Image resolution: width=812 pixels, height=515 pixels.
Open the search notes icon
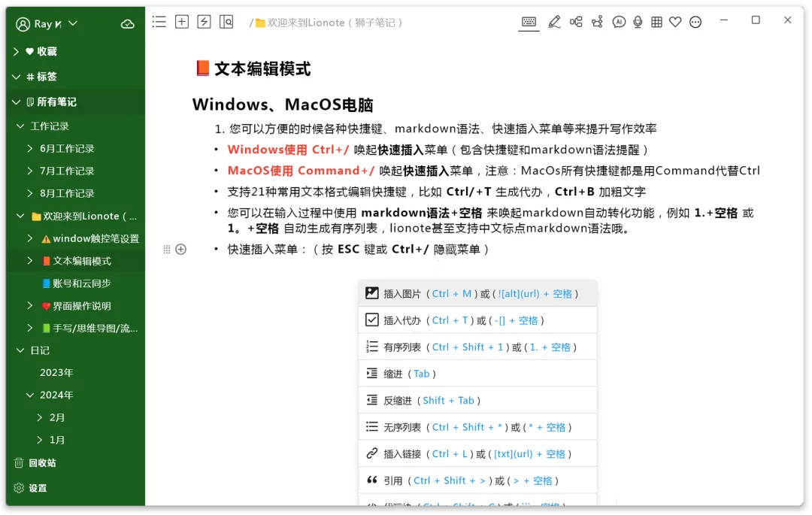[x=226, y=22]
